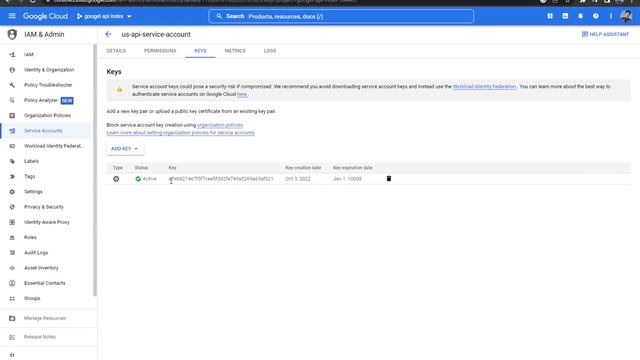The height and width of the screenshot is (360, 640).
Task: Open the Help Assistant panel
Action: point(605,34)
